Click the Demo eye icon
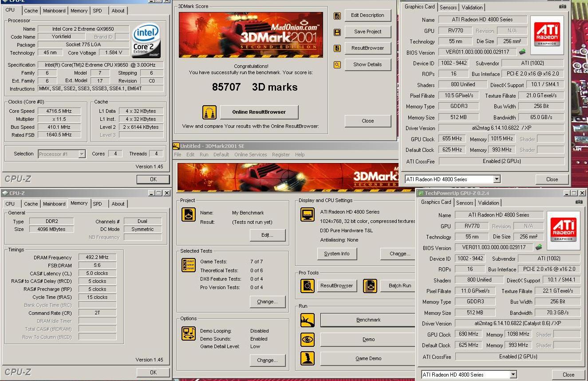The width and height of the screenshot is (588, 381). [x=307, y=339]
